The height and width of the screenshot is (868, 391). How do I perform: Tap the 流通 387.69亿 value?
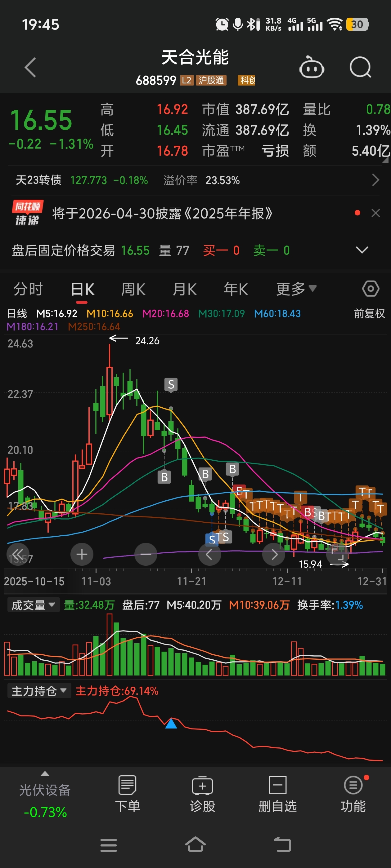tap(245, 130)
